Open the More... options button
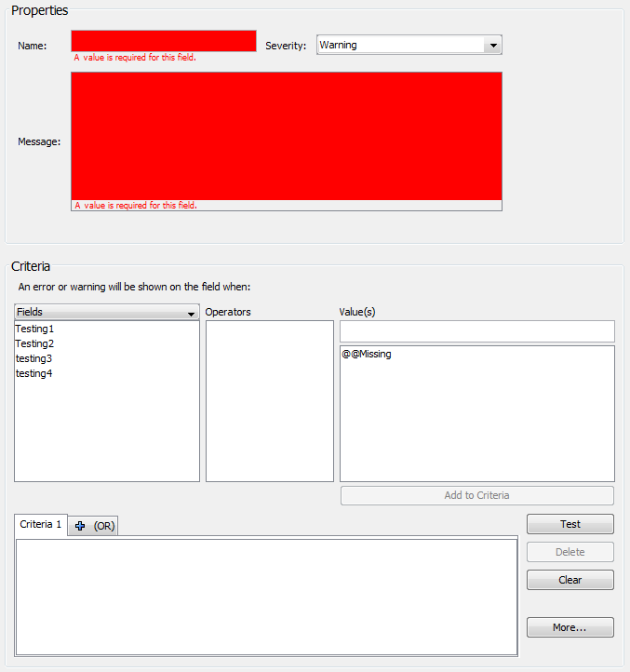The height and width of the screenshot is (672, 630). [x=570, y=627]
